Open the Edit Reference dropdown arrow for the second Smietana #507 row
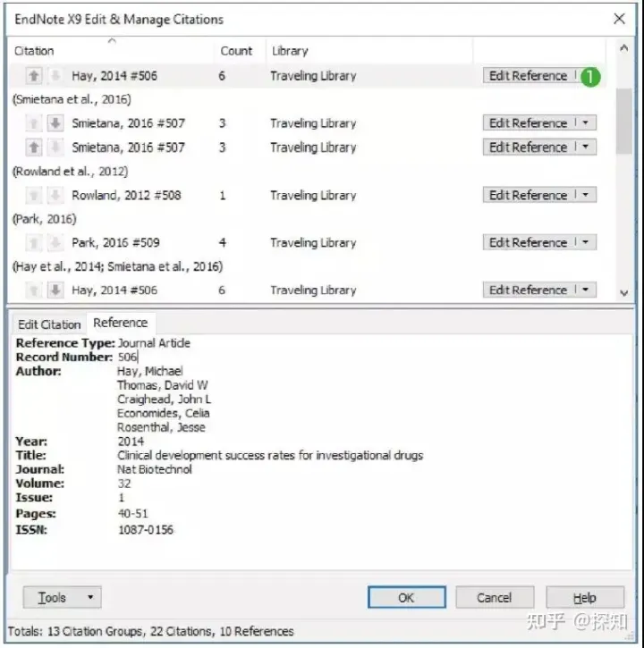Image resolution: width=644 pixels, height=648 pixels. 586,147
